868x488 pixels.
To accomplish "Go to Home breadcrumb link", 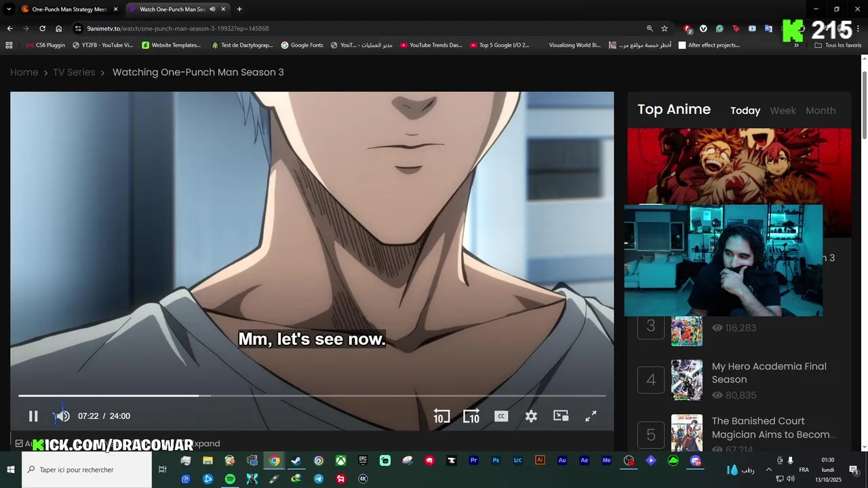I will click(x=24, y=72).
